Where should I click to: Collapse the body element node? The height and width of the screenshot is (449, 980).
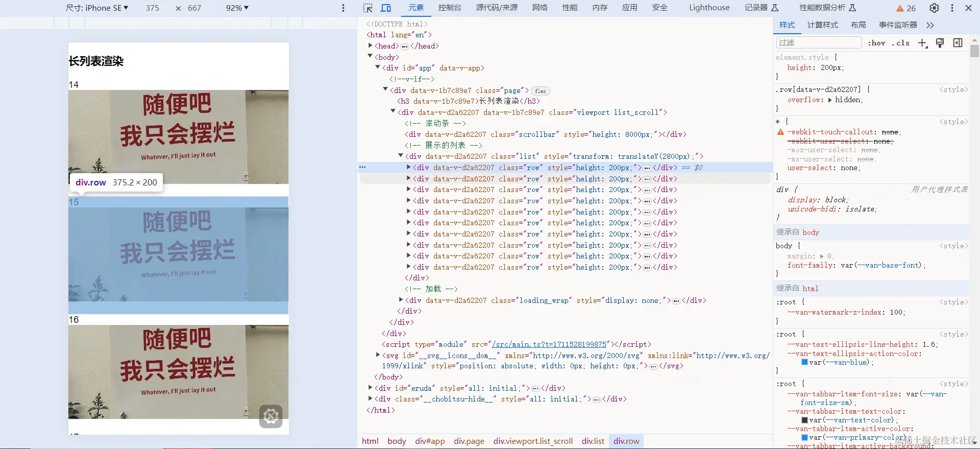(371, 57)
